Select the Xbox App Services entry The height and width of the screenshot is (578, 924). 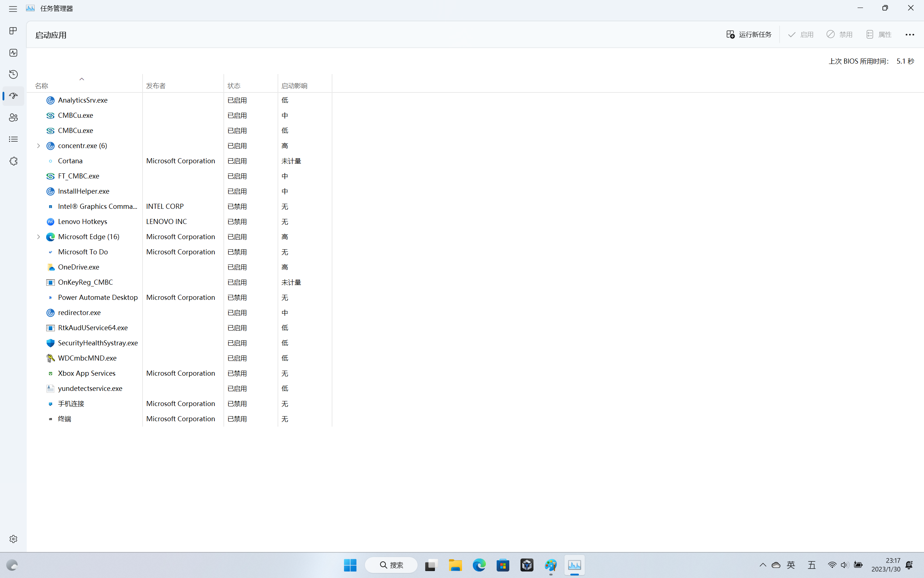[179, 373]
